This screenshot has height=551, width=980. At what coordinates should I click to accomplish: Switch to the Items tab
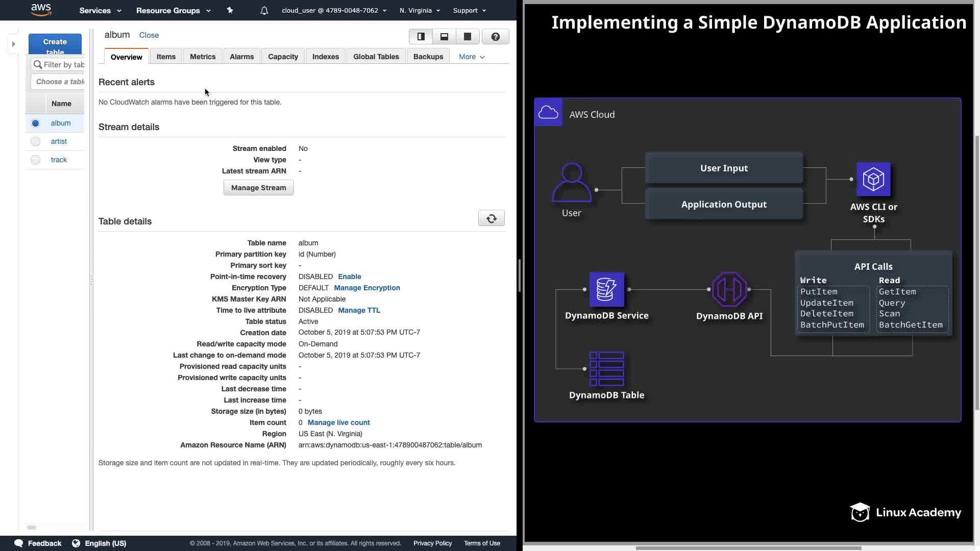166,57
